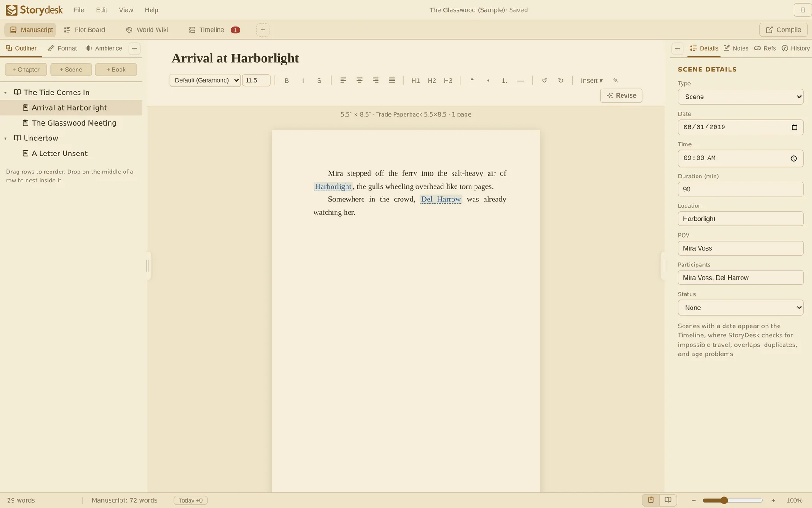Toggle italic formatting
The height and width of the screenshot is (508, 812).
(303, 80)
